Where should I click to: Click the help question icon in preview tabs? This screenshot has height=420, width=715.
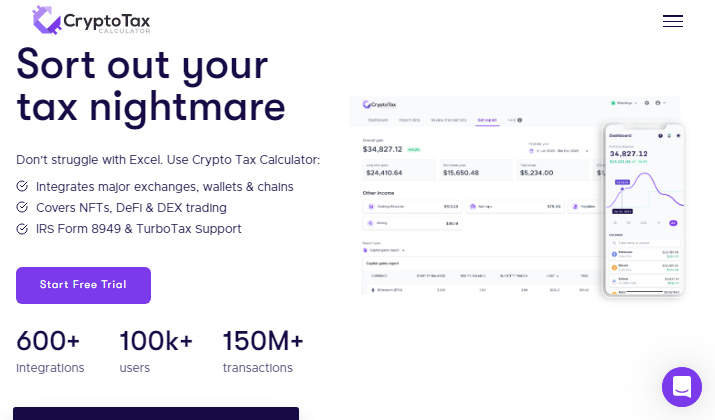[x=519, y=120]
